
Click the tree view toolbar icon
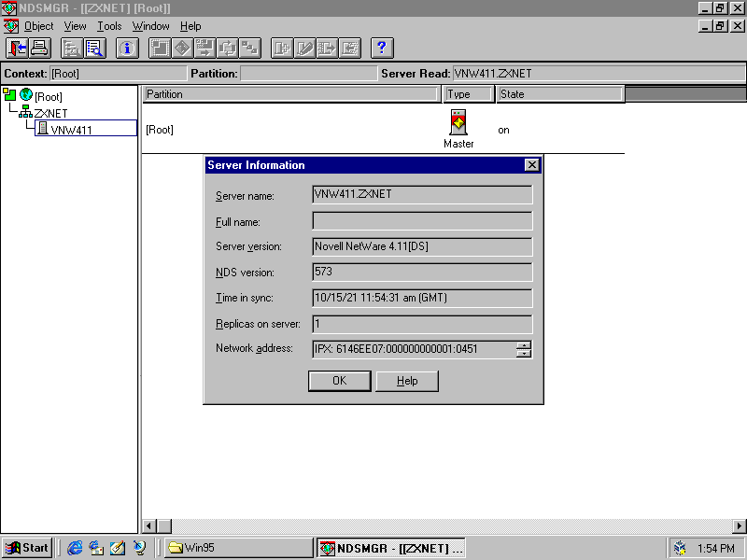[x=72, y=49]
